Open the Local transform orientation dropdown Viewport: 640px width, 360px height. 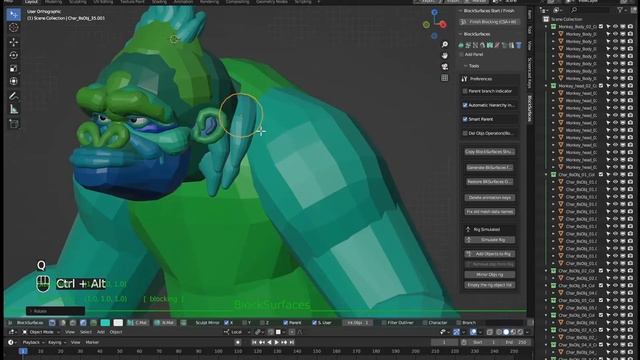click(237, 332)
